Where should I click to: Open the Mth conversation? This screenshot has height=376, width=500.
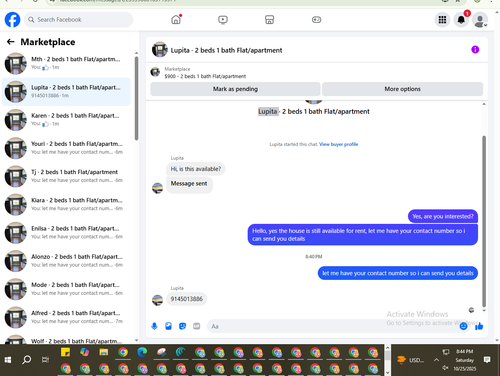click(x=66, y=63)
